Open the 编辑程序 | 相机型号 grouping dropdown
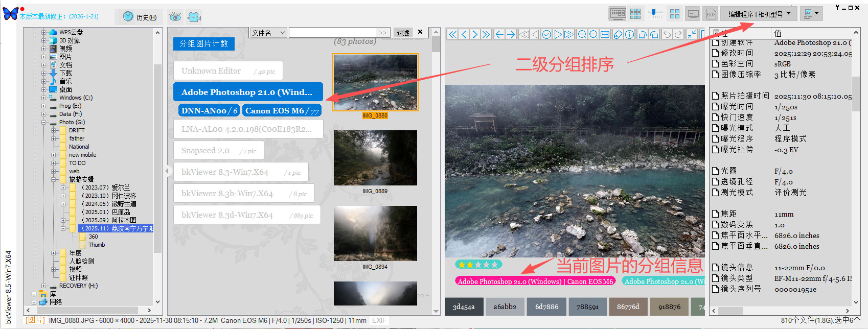868x329 pixels. tap(759, 14)
